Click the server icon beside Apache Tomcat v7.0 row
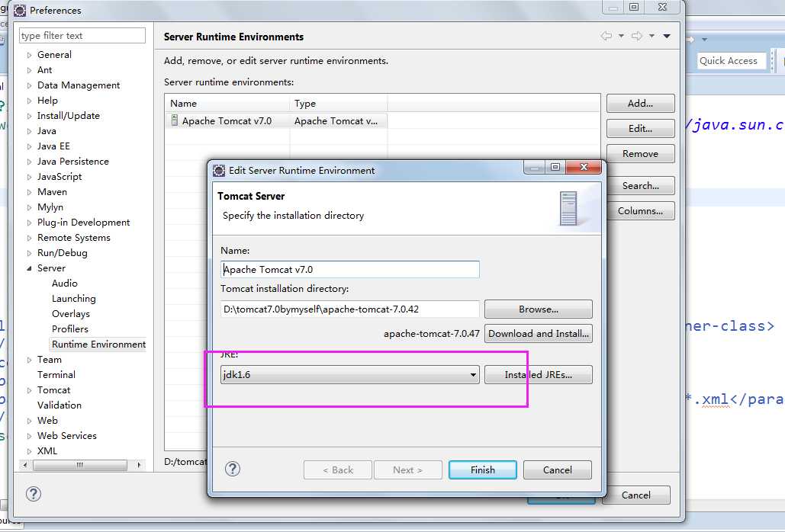Screen dimensions: 785x532 click(x=174, y=120)
